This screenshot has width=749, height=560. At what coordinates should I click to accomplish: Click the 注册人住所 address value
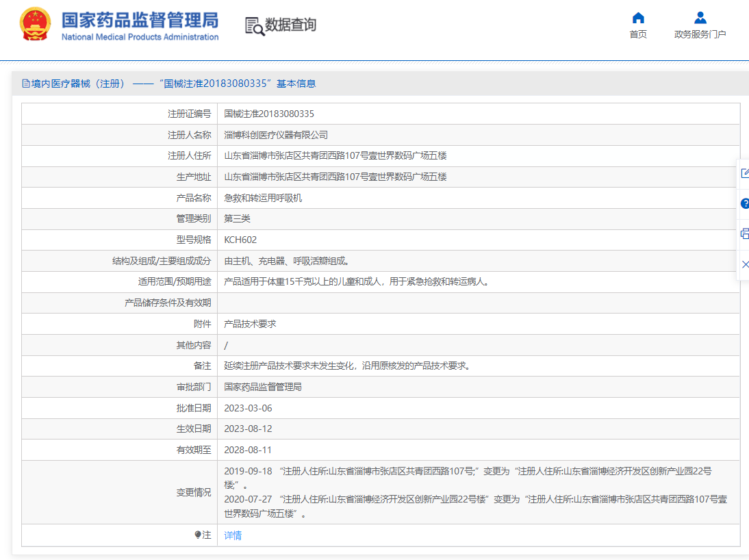pos(335,156)
